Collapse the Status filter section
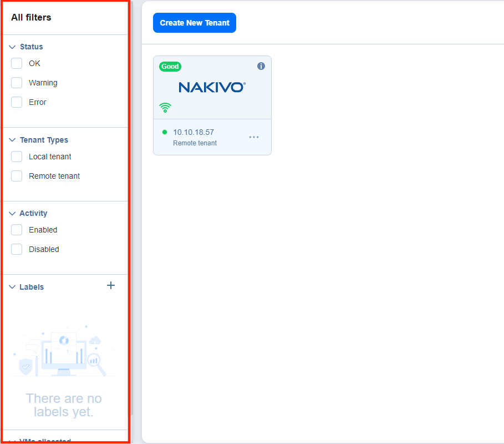Screen dimensions: 504x444 [x=12, y=47]
